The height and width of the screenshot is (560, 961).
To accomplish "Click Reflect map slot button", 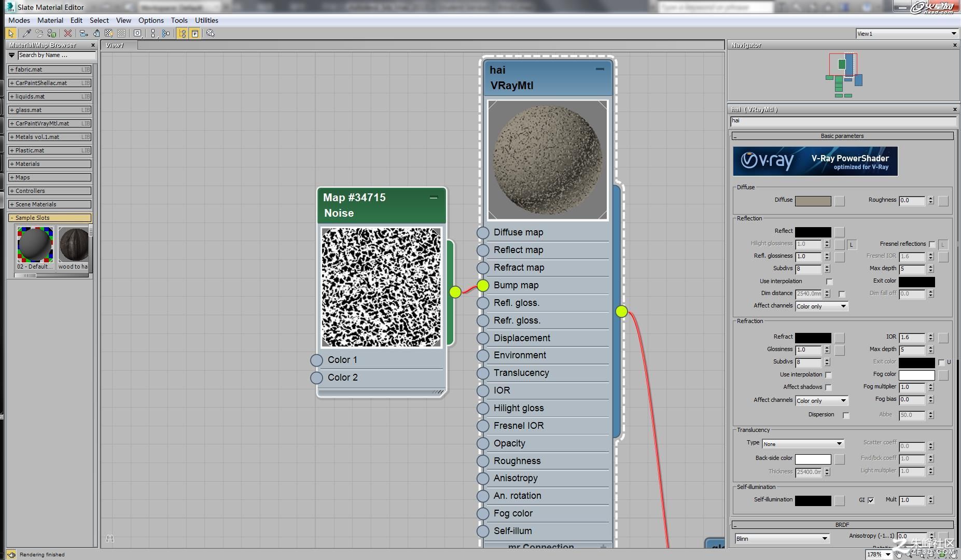I will [x=840, y=232].
